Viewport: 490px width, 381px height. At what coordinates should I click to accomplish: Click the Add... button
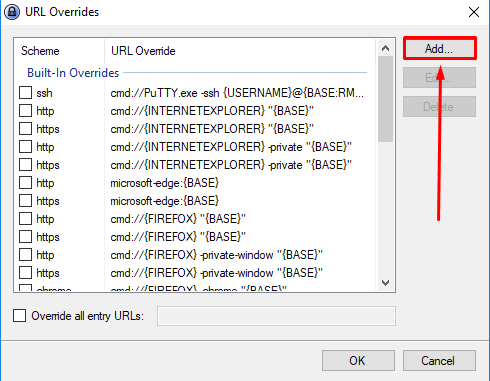click(439, 49)
